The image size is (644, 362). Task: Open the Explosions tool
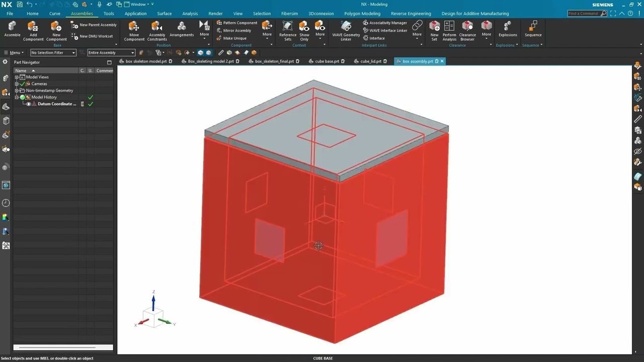click(508, 29)
